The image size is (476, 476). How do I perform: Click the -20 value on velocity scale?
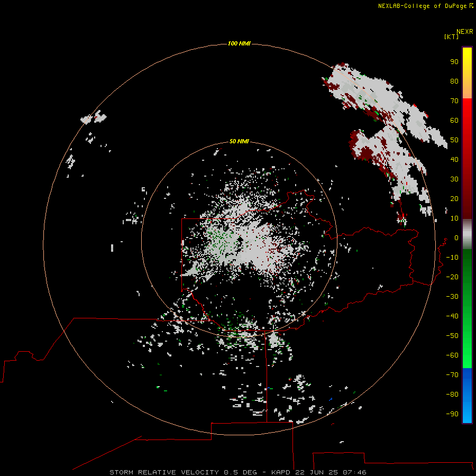[x=452, y=277]
